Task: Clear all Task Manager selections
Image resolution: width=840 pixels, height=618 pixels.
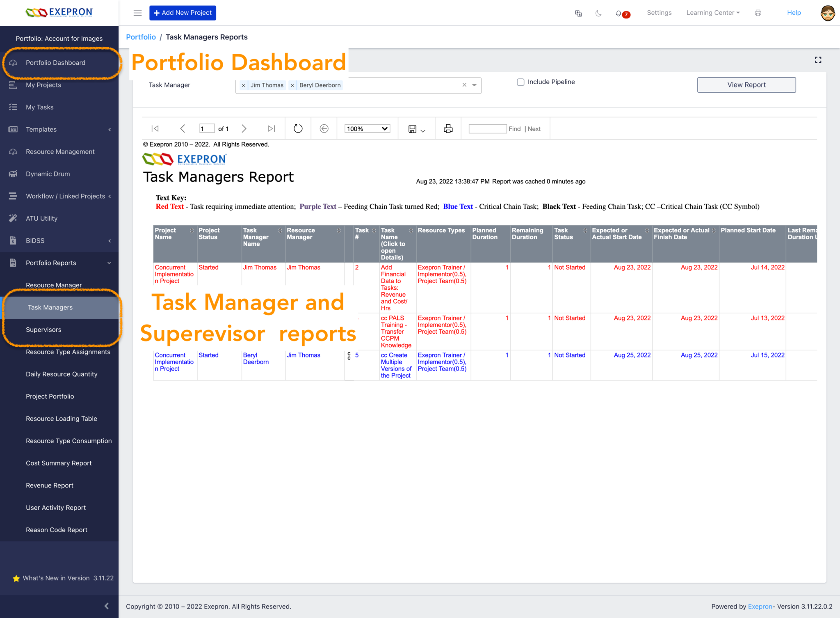Action: click(x=464, y=85)
